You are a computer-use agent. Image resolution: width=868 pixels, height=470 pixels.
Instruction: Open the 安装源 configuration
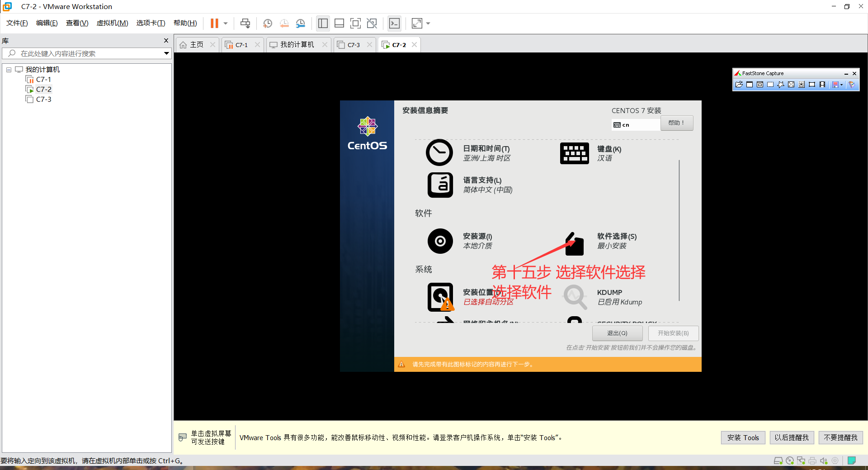pos(460,241)
